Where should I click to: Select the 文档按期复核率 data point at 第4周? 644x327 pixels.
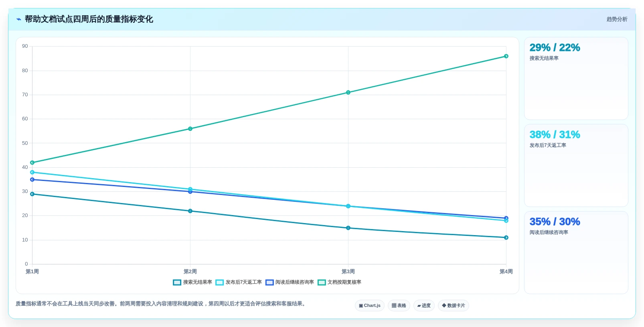(x=506, y=56)
